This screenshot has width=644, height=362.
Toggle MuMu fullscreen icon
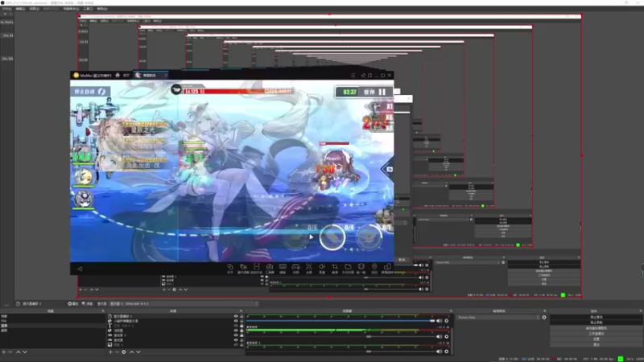click(x=309, y=268)
